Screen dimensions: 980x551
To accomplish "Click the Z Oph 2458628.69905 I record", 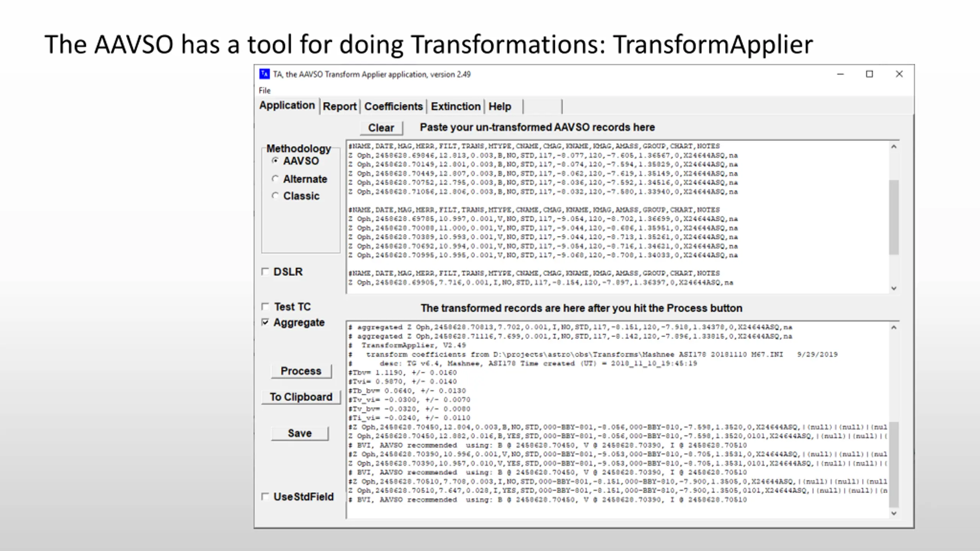I will click(x=541, y=282).
